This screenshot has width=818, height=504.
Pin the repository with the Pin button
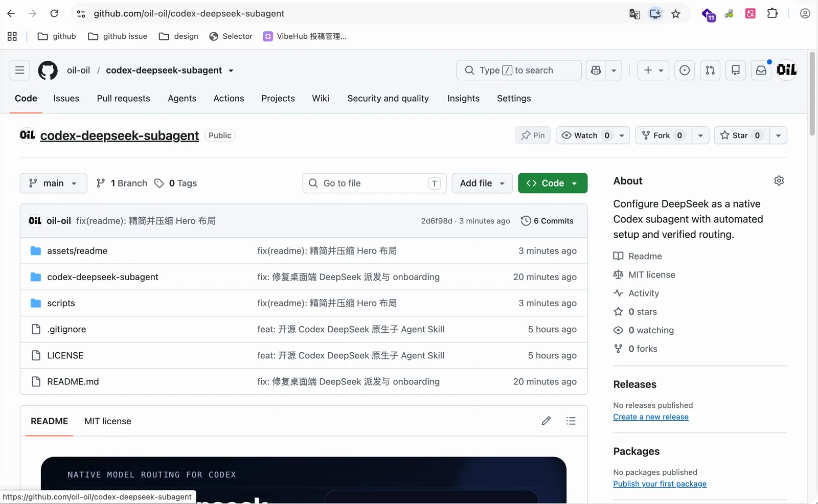pyautogui.click(x=533, y=135)
